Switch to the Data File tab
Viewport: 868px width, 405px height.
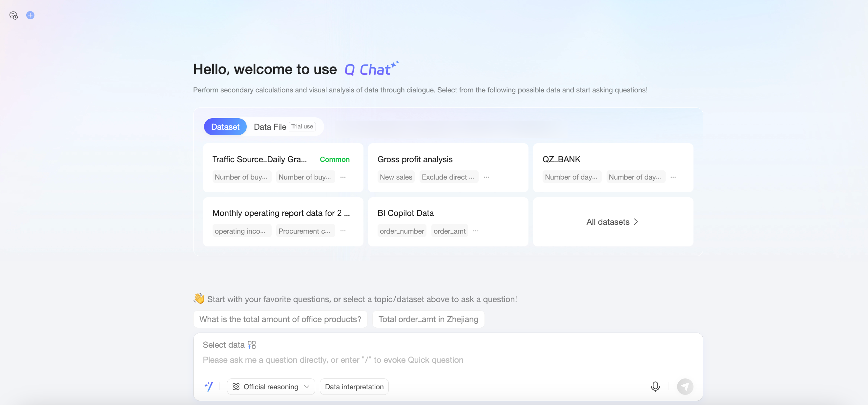point(270,127)
